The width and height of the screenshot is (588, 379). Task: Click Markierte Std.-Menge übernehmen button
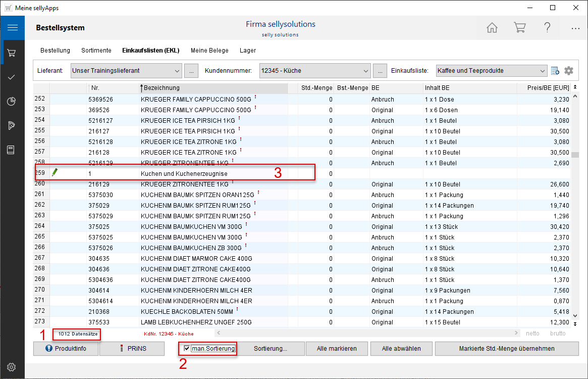(x=506, y=348)
